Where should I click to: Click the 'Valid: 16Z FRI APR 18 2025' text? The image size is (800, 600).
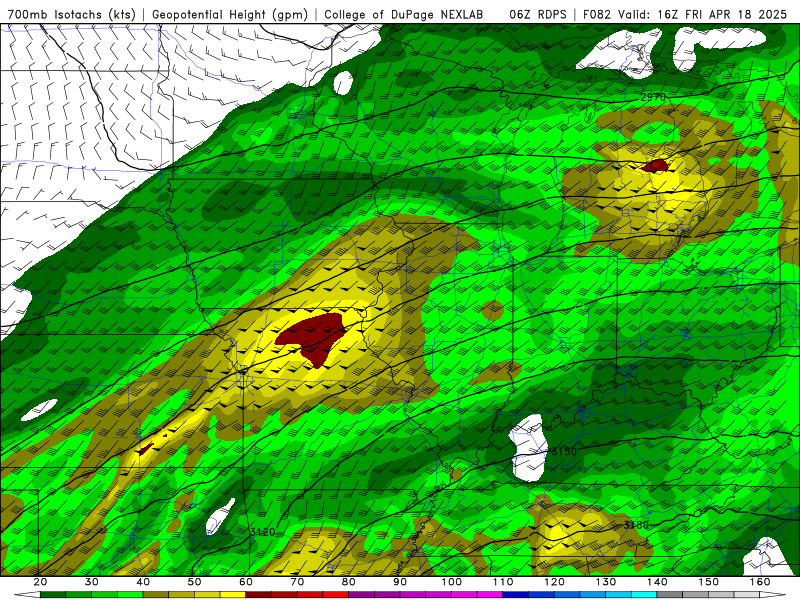703,14
